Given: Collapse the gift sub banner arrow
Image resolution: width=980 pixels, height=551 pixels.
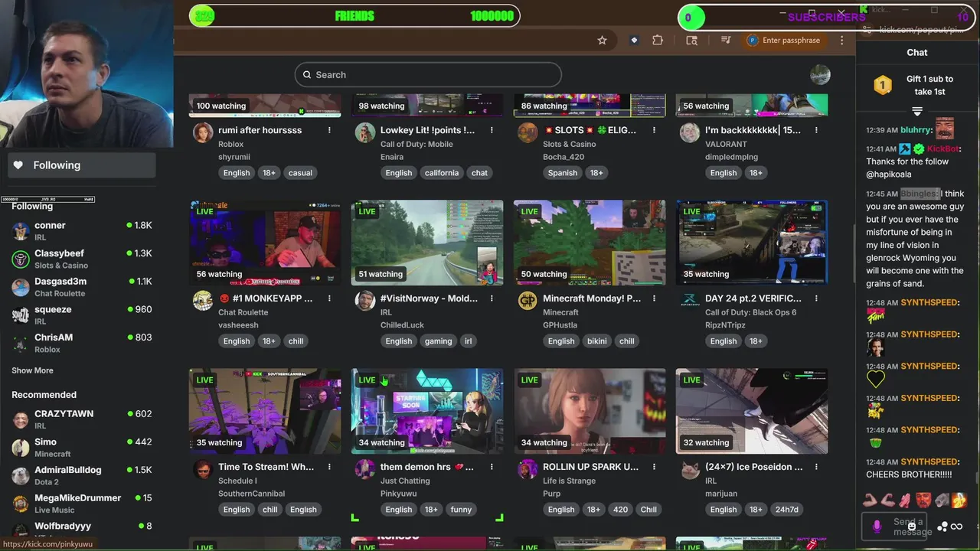Looking at the screenshot, I should pos(917,112).
